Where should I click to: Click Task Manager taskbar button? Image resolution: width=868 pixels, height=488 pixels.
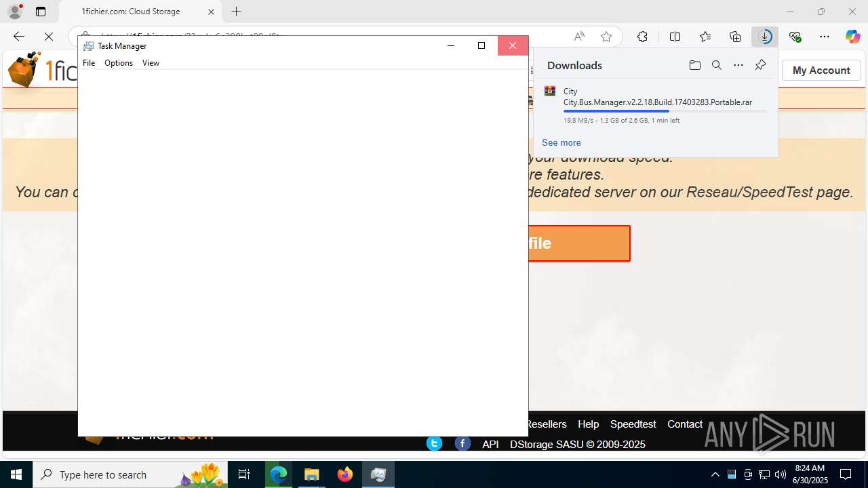pos(378,474)
